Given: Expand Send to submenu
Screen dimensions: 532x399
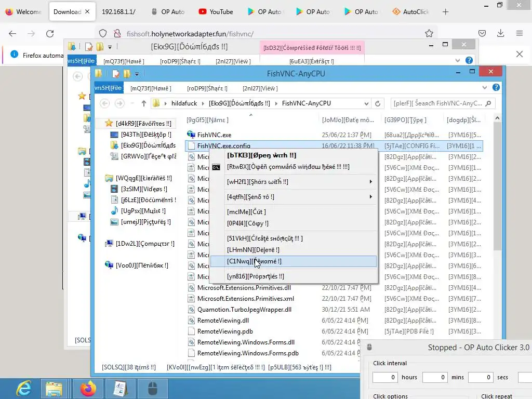Looking at the screenshot, I should [294, 197].
